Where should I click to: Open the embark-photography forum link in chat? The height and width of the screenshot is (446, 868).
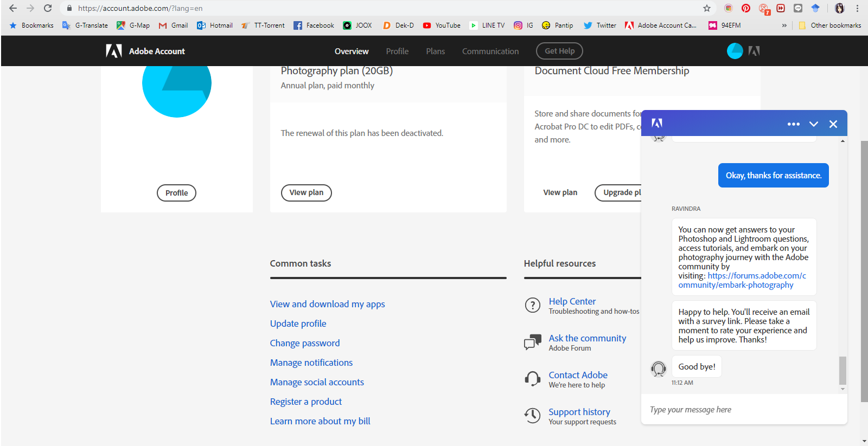(742, 280)
